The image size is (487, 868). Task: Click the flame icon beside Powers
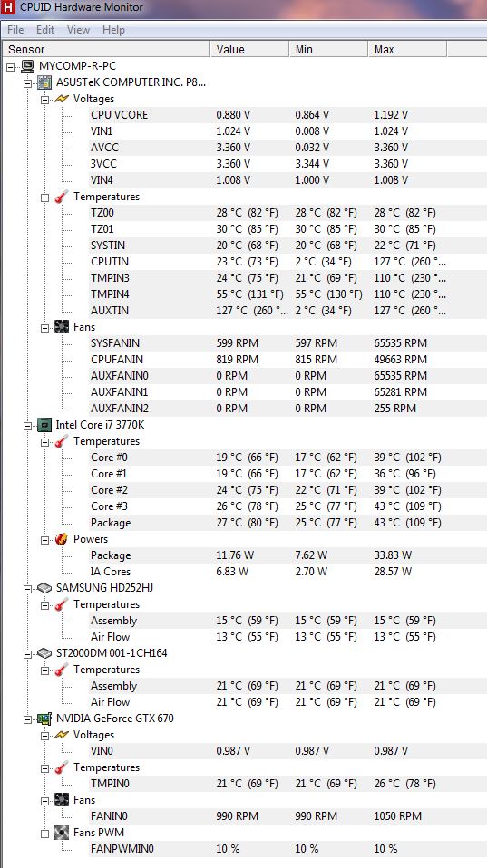(62, 539)
